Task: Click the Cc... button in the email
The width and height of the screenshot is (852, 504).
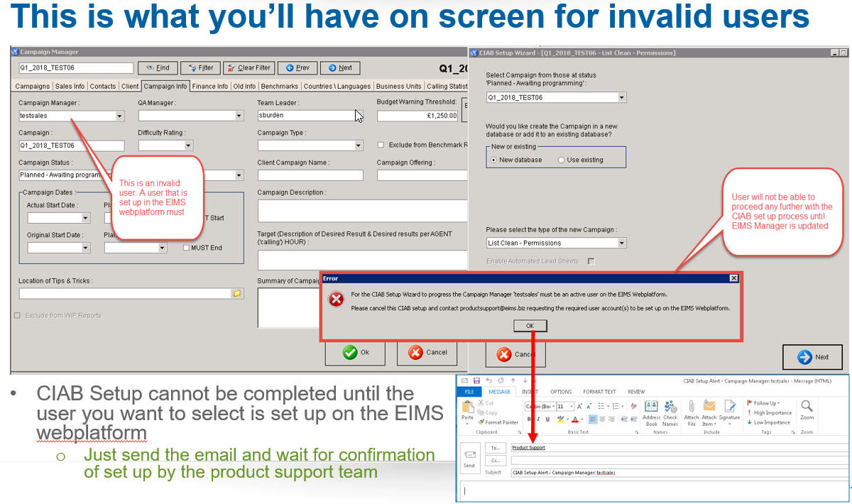Action: point(494,460)
